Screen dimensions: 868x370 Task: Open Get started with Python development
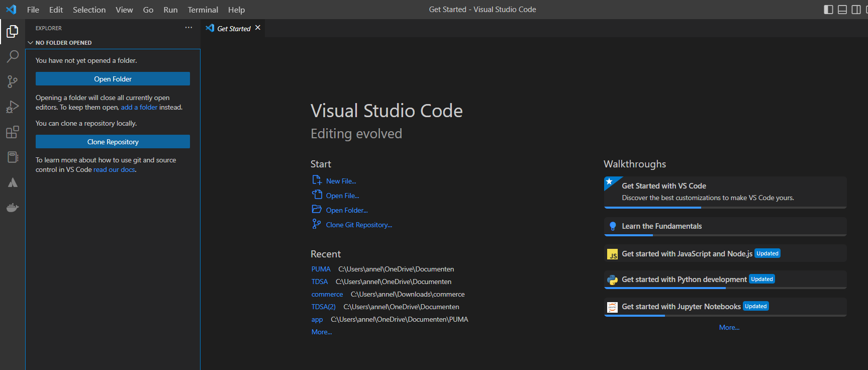pos(725,280)
